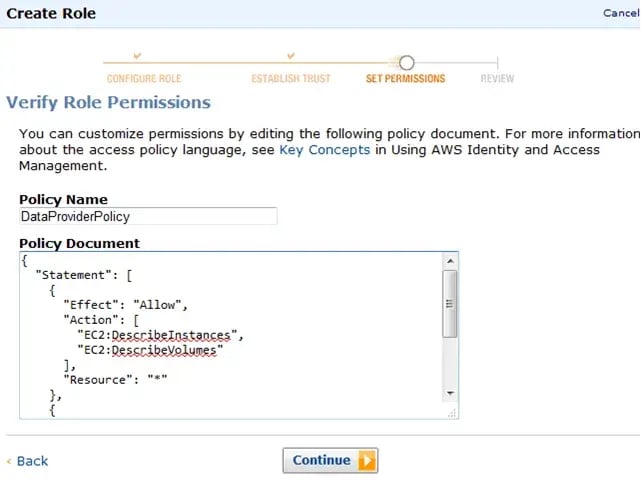Screen dimensions: 641x482
Task: Click the Cancel link at top right
Action: [621, 13]
